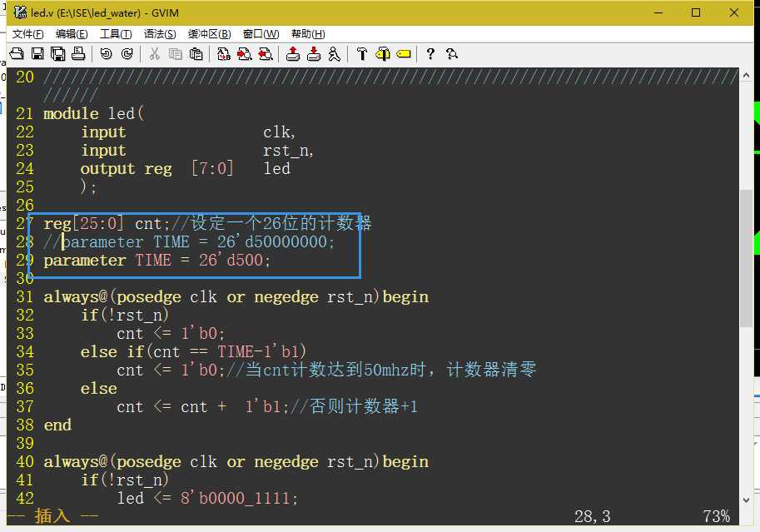
Task: Click line number 33 in the gutter
Action: tap(25, 333)
